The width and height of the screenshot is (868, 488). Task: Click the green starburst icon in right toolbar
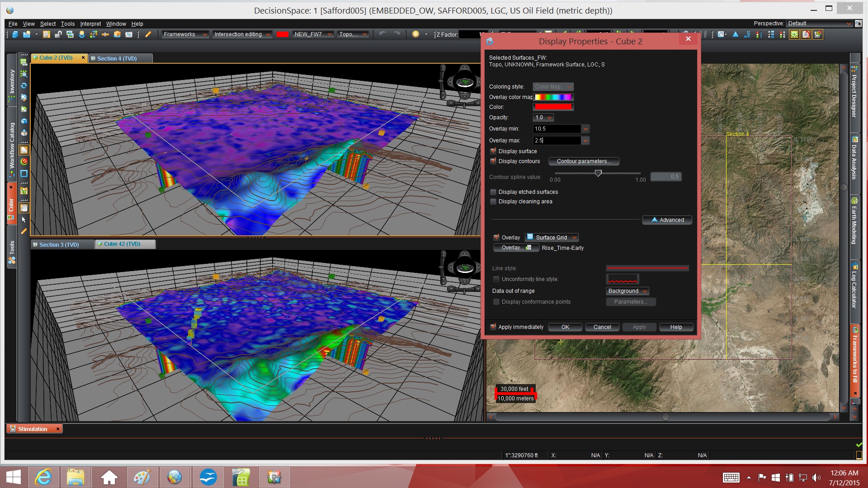pyautogui.click(x=794, y=34)
